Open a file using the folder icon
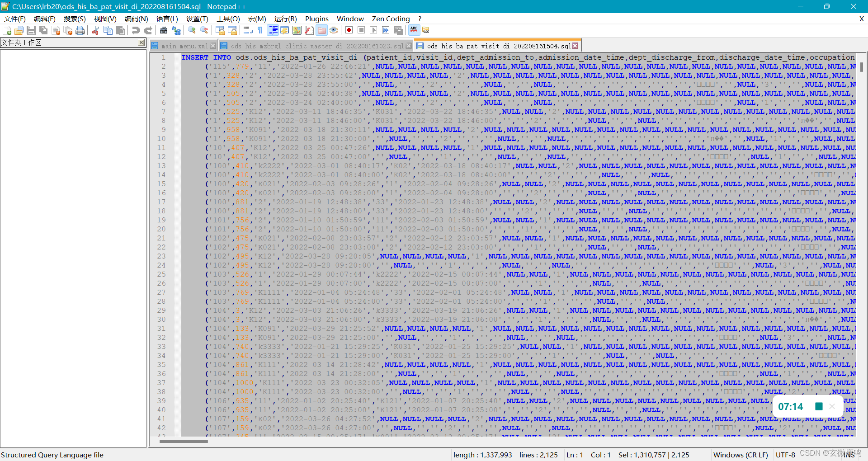The height and width of the screenshot is (461, 868). coord(19,30)
